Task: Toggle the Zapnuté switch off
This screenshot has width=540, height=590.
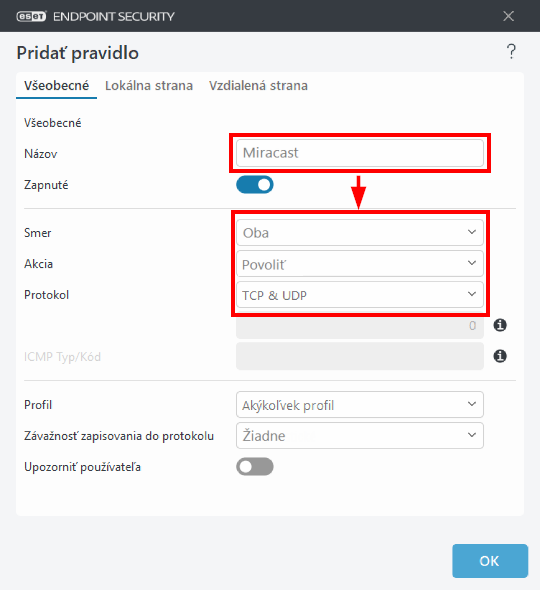Action: [x=255, y=185]
